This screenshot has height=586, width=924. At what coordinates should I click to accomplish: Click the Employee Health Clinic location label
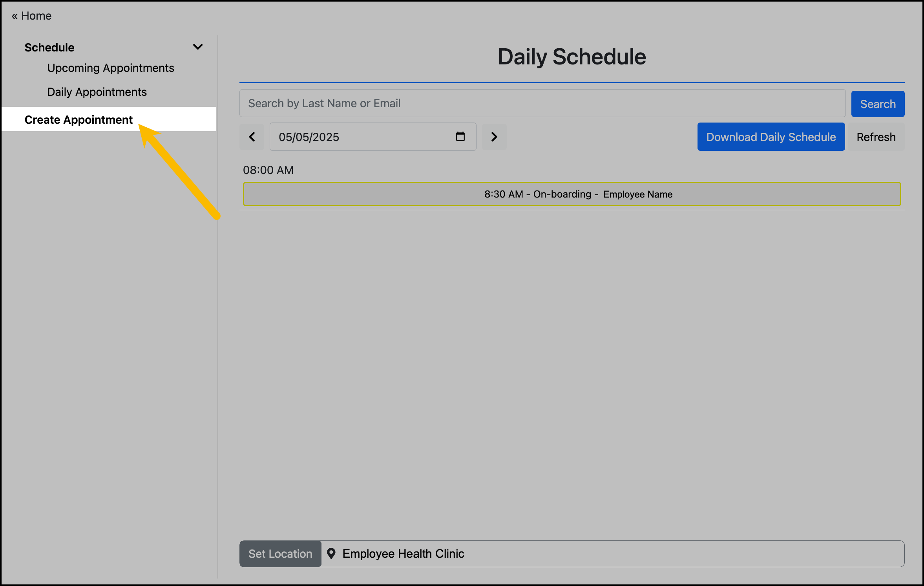(x=403, y=554)
